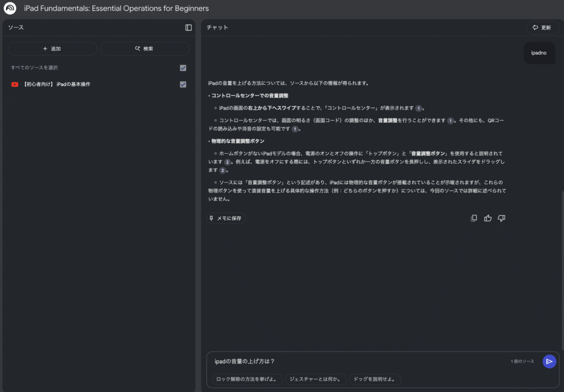Click the chat panel vertical scrollbar
The image size is (564, 392).
point(562,270)
